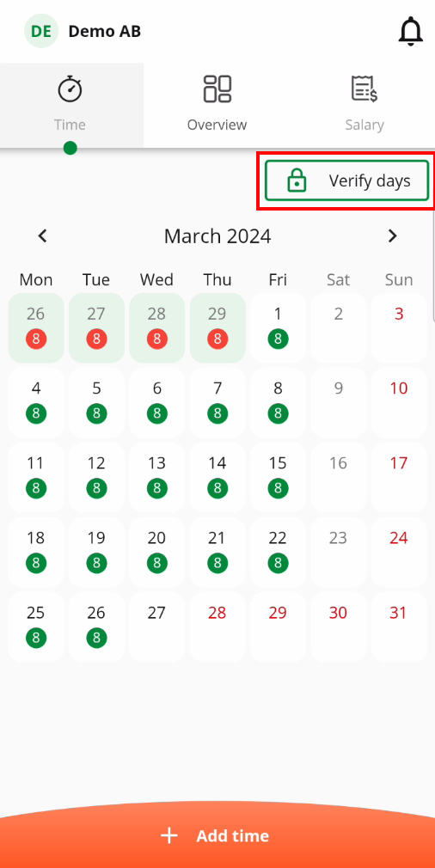
Task: Click the Verify days button
Action: (x=347, y=180)
